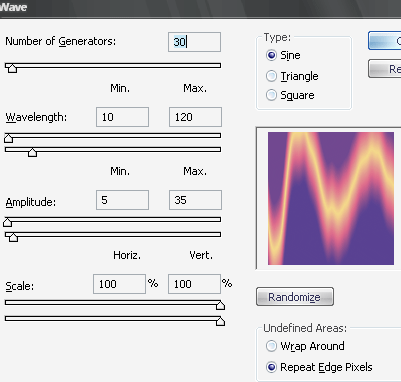Viewport: 401px width, 382px height.
Task: Click the Number of Generators slider handle
Action: [12, 68]
